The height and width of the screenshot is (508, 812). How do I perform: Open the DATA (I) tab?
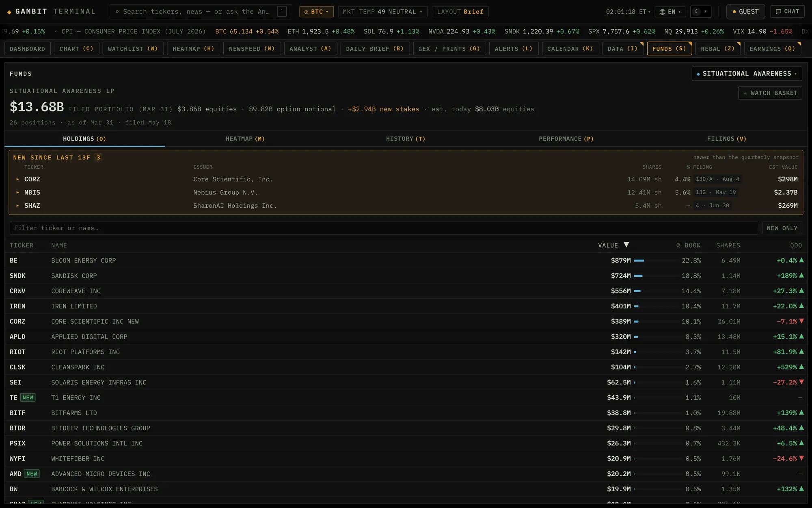[622, 49]
